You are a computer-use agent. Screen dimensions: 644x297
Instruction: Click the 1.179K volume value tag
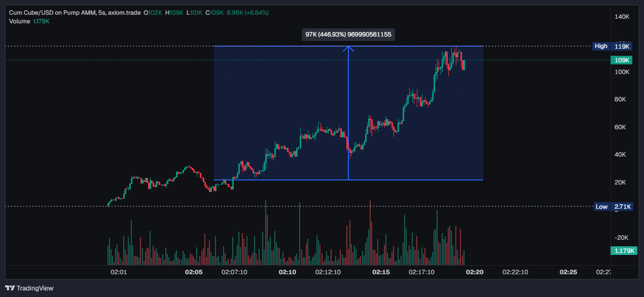coord(624,250)
